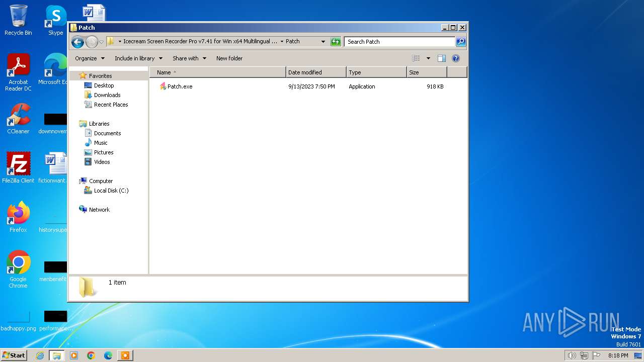The image size is (644, 362).
Task: Open Windows Media Player from taskbar
Action: click(x=74, y=355)
